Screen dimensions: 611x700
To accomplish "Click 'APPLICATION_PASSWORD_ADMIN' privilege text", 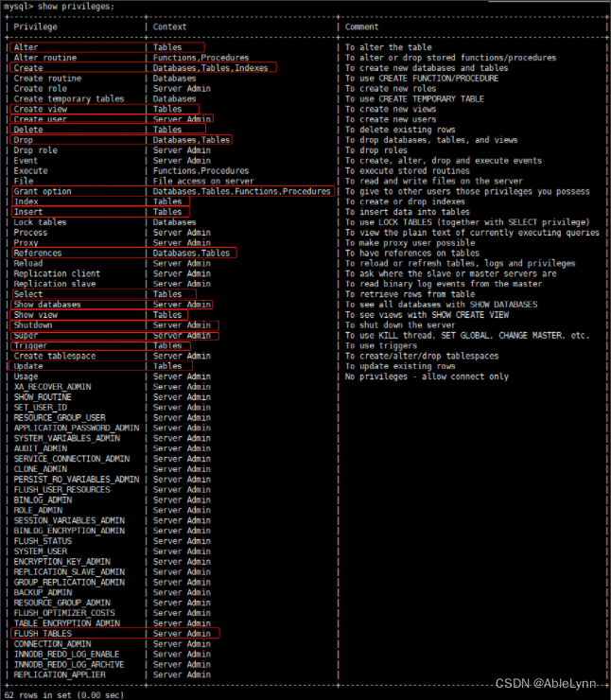I will [x=77, y=428].
